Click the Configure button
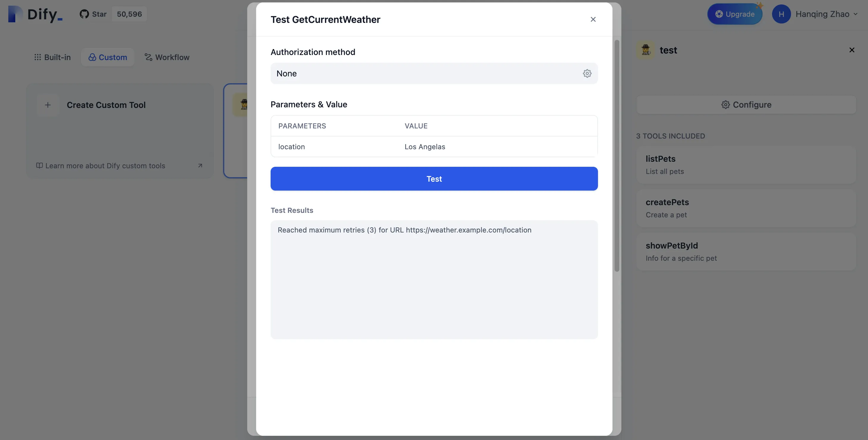This screenshot has height=440, width=868. click(746, 105)
